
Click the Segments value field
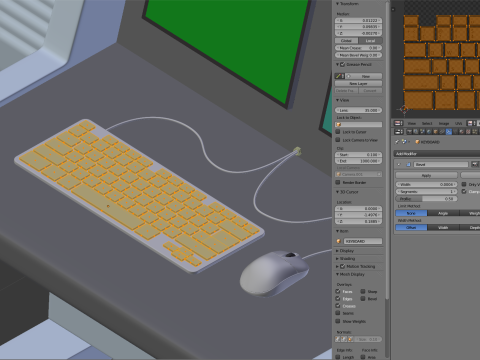(x=426, y=191)
